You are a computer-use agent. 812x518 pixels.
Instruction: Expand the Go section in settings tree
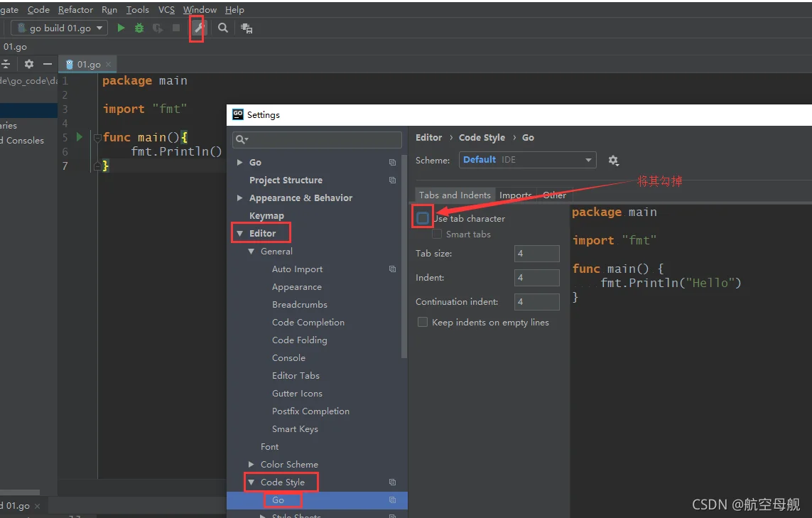[x=240, y=162]
